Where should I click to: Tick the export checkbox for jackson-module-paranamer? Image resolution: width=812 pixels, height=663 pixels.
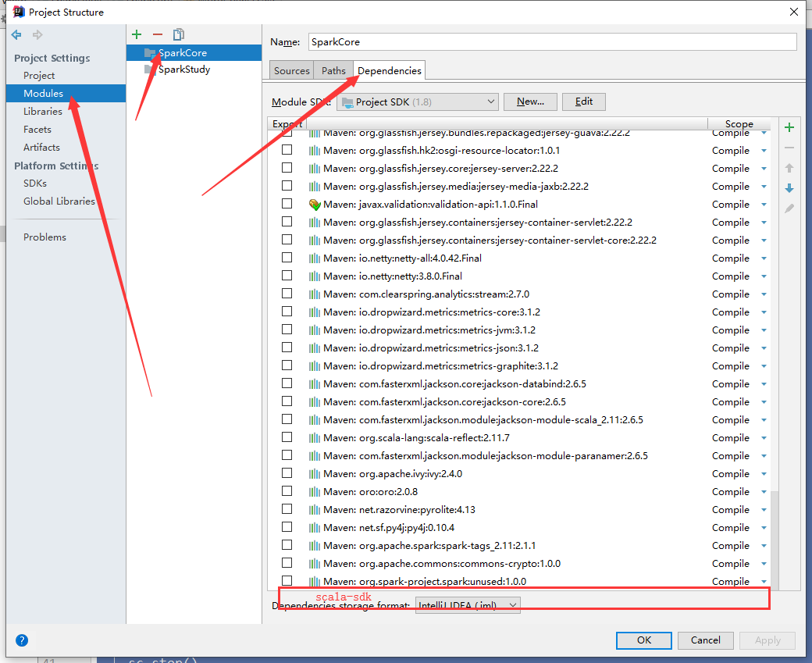287,454
